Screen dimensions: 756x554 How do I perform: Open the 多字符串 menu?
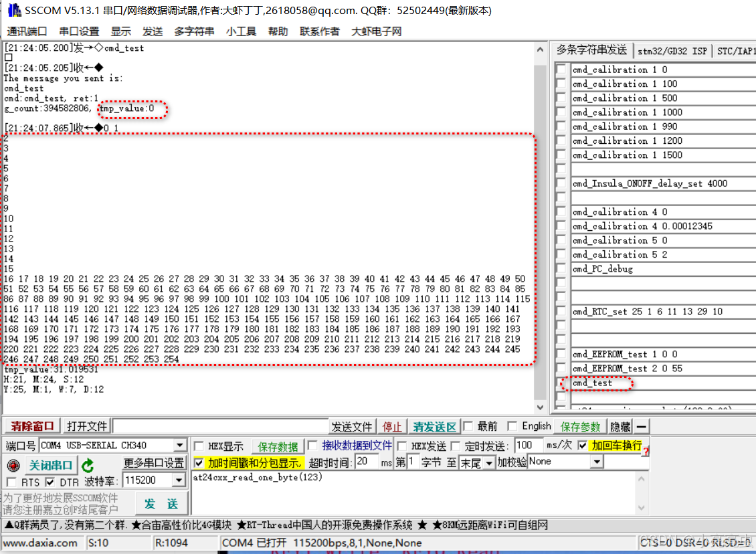coord(194,31)
